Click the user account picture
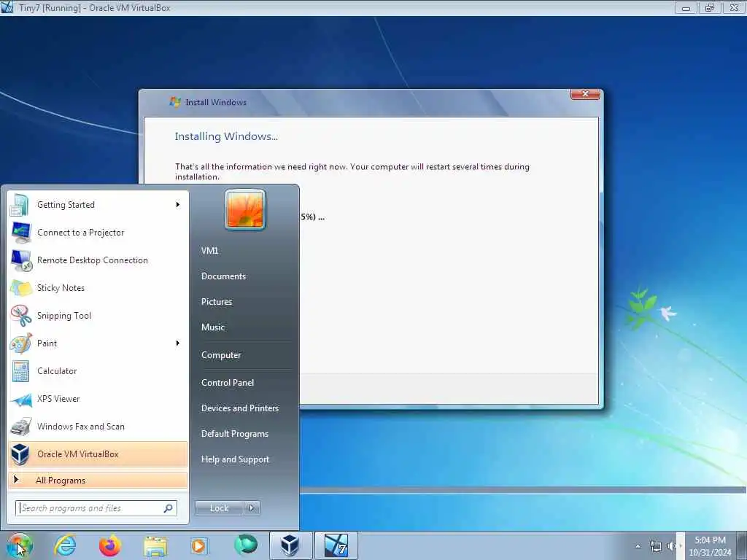The width and height of the screenshot is (747, 560). [x=245, y=209]
